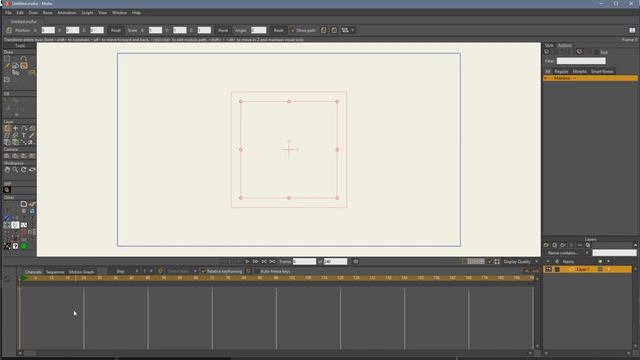640x360 pixels.
Task: Click the New Layer icon in Layers panel
Action: tap(546, 245)
